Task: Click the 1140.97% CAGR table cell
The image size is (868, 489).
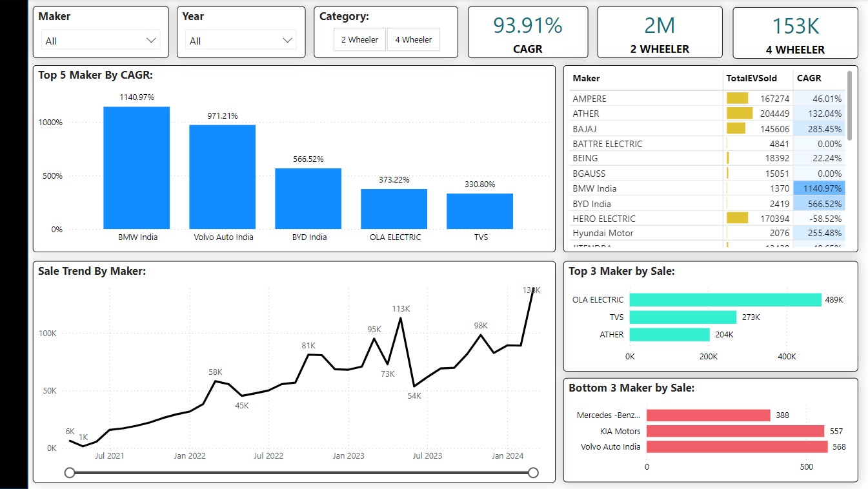Action: coord(819,188)
